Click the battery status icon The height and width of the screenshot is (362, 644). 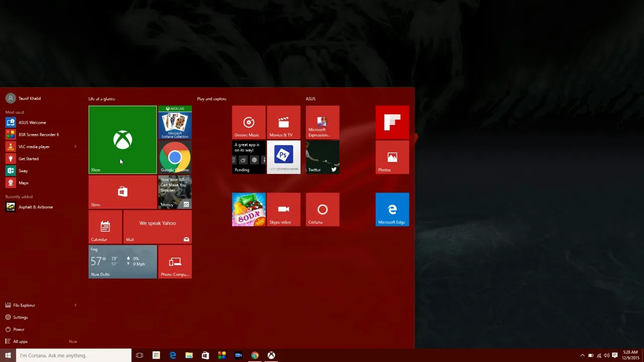591,355
